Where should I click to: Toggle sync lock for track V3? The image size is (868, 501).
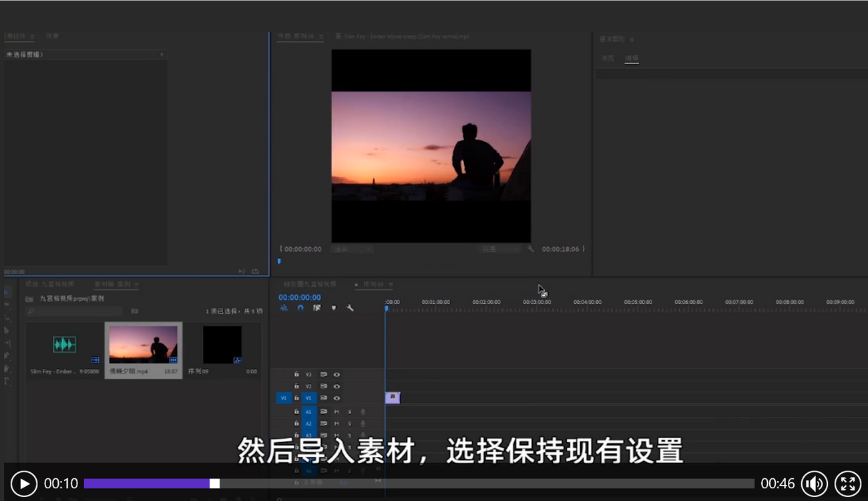pyautogui.click(x=324, y=374)
